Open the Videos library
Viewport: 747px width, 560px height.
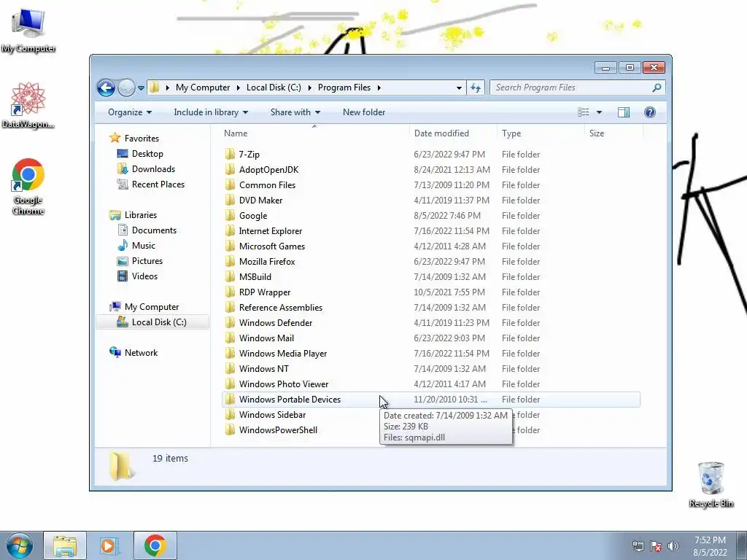(144, 276)
